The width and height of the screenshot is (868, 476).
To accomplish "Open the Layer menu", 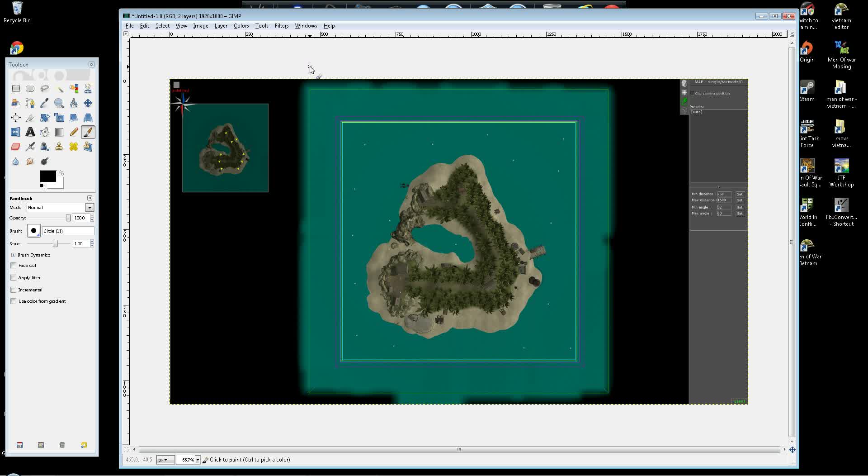I will (221, 26).
